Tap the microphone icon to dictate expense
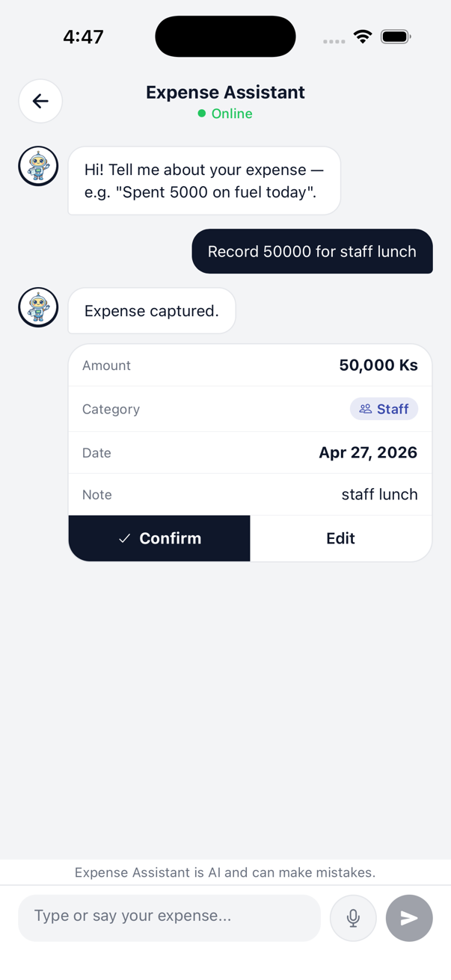Image resolution: width=451 pixels, height=980 pixels. (x=353, y=918)
